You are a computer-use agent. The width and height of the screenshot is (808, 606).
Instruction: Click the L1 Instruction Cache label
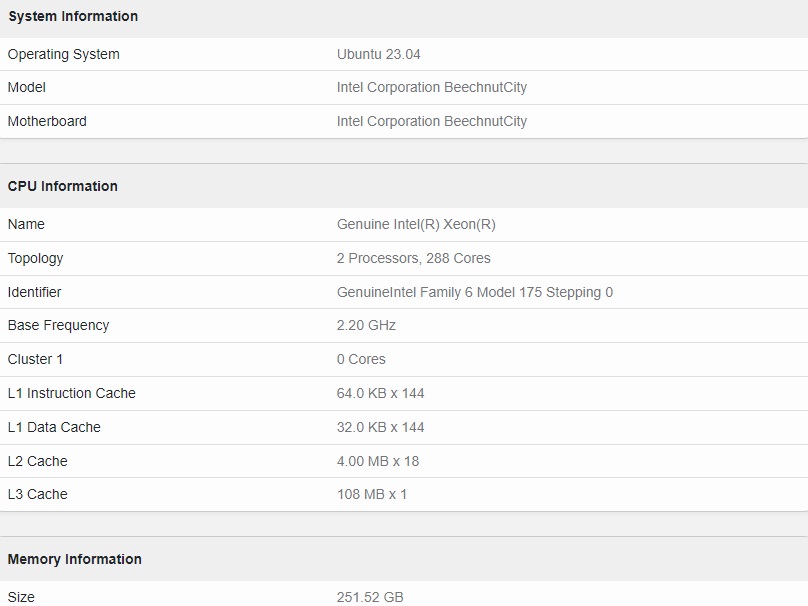(71, 393)
